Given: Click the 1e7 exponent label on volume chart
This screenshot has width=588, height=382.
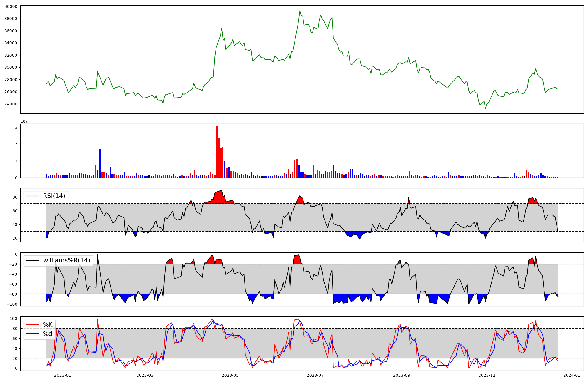Looking at the screenshot, I should click(x=24, y=121).
